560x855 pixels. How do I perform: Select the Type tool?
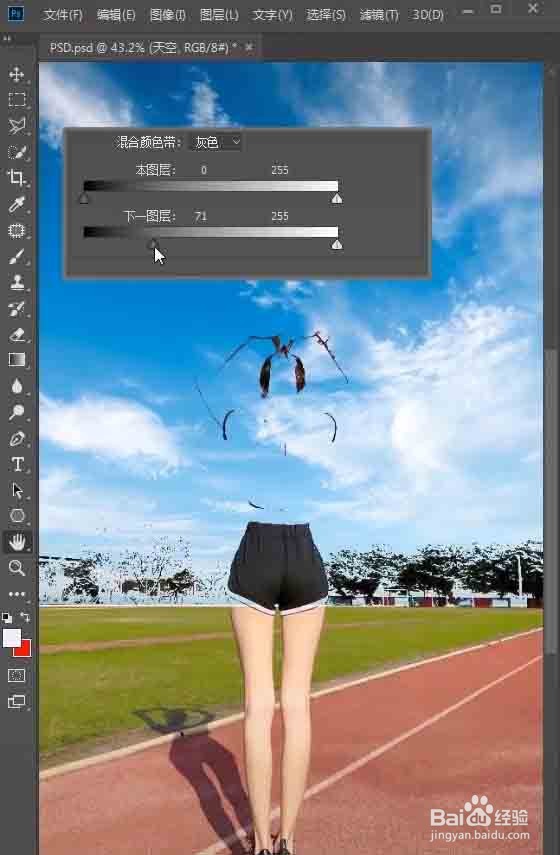(16, 464)
